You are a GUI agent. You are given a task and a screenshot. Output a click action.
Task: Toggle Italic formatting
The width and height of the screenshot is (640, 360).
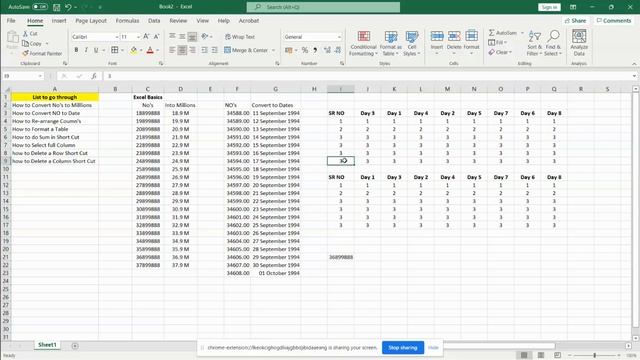tap(86, 50)
